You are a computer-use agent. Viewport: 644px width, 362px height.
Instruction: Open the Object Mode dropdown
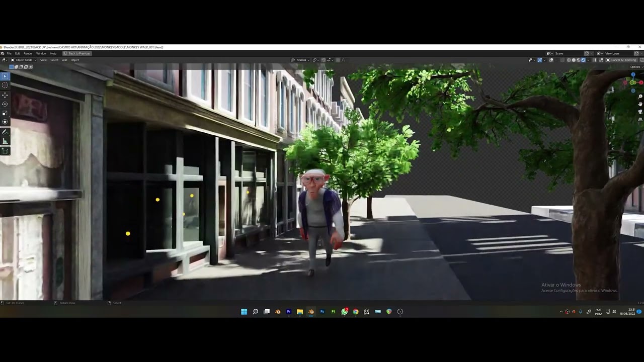(x=24, y=60)
